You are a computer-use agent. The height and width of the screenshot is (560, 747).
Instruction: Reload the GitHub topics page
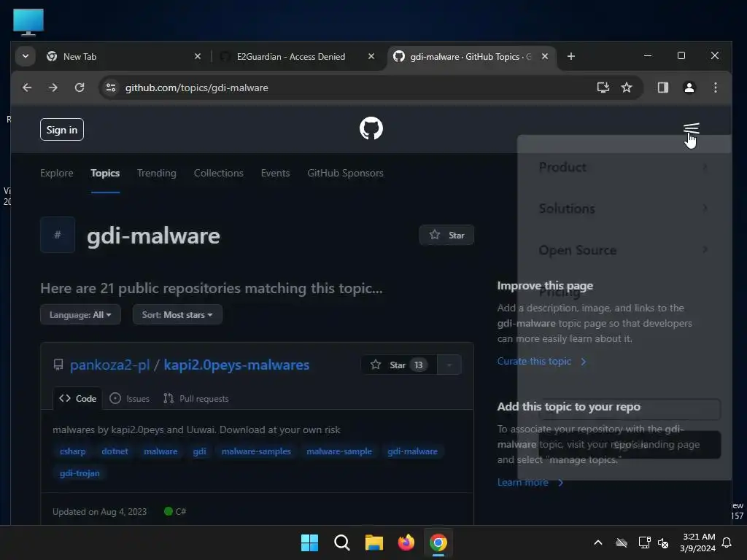coord(80,87)
